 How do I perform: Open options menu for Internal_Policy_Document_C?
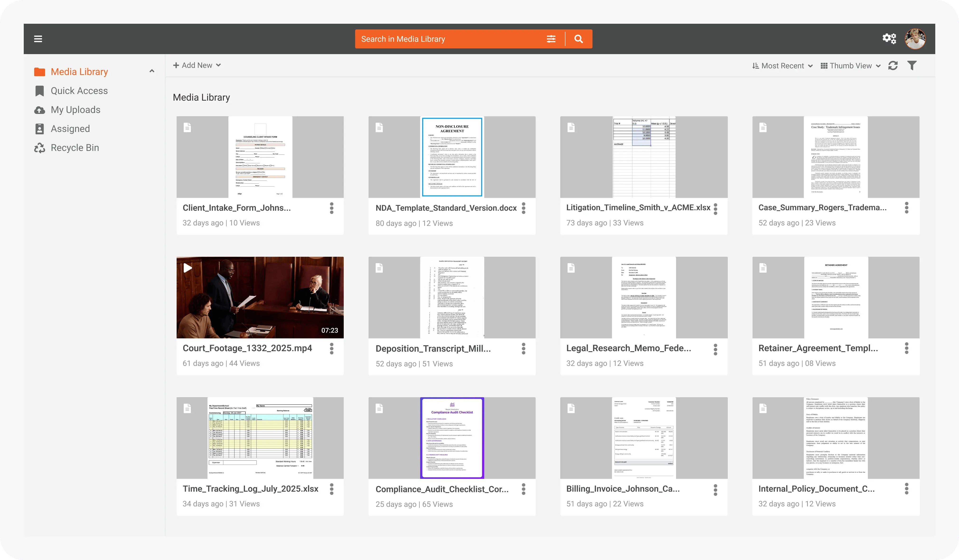pyautogui.click(x=907, y=489)
